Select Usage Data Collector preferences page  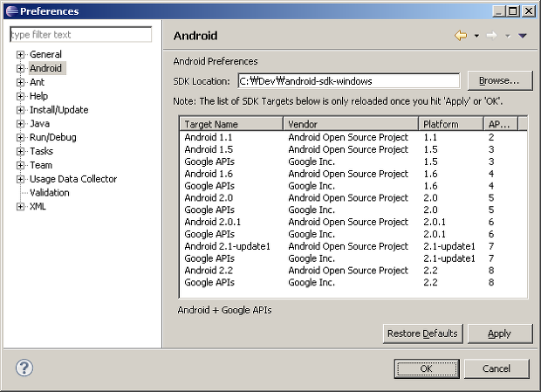pos(73,179)
